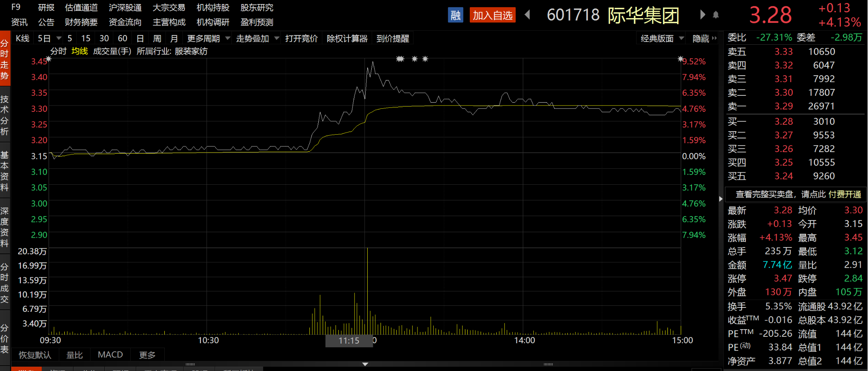Open the 公告 menu
Screen dimensions: 868x371
pos(46,22)
